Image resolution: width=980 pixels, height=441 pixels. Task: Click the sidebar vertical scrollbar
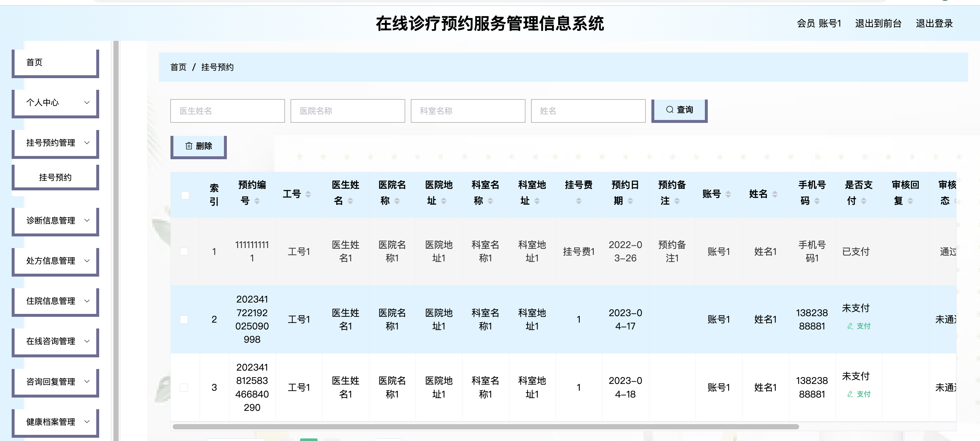[116, 241]
